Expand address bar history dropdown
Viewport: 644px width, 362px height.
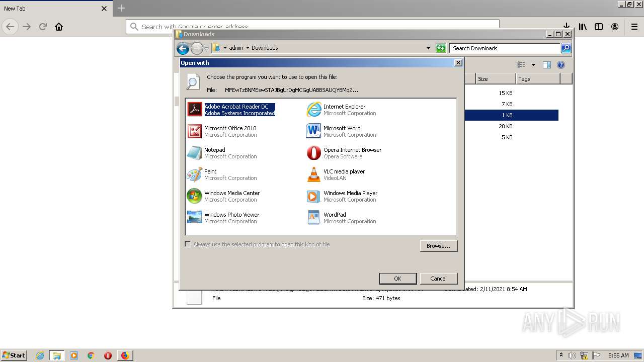(428, 48)
